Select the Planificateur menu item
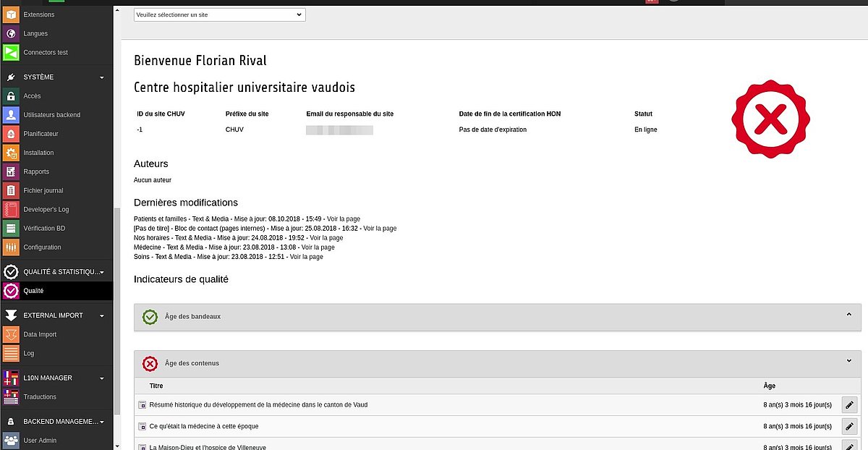868x450 pixels. point(56,134)
